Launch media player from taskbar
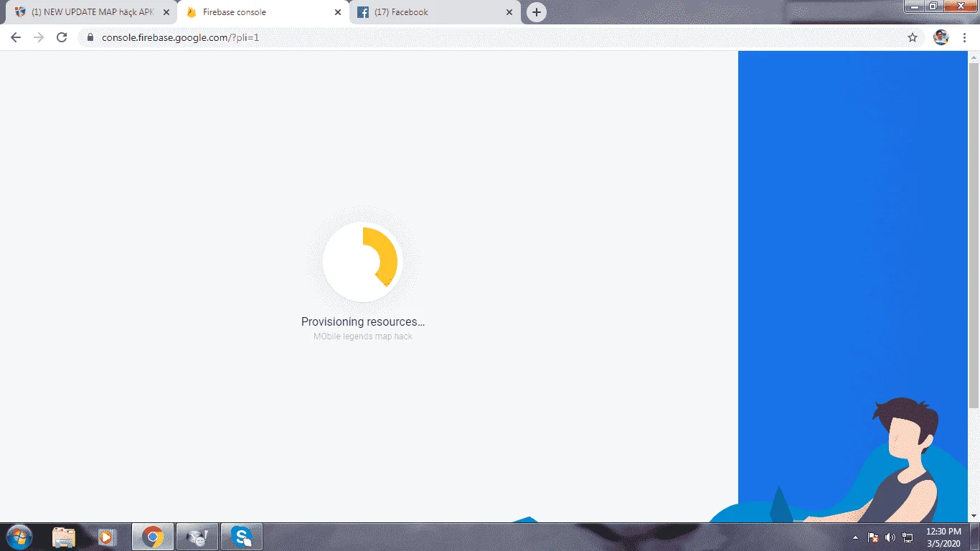Screen dimensions: 980x551 (x=107, y=537)
